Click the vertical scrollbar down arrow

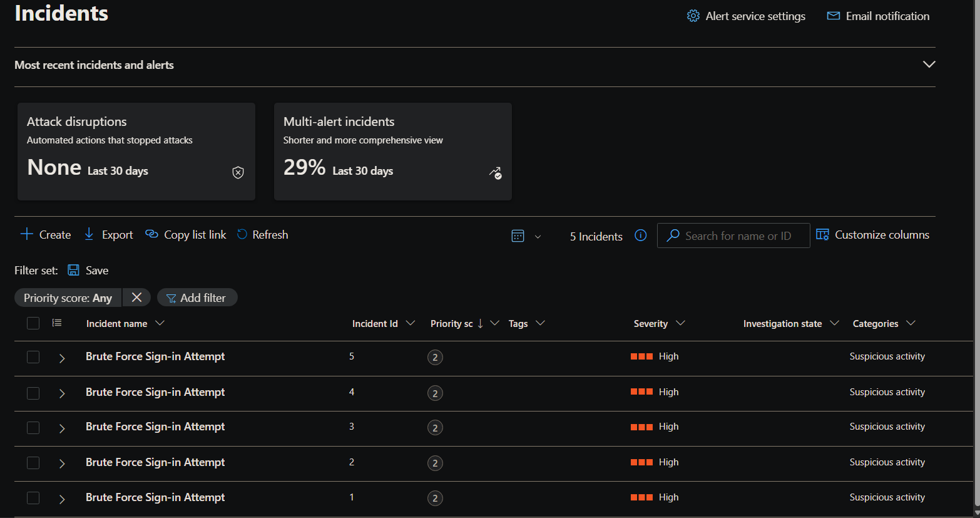tap(977, 512)
